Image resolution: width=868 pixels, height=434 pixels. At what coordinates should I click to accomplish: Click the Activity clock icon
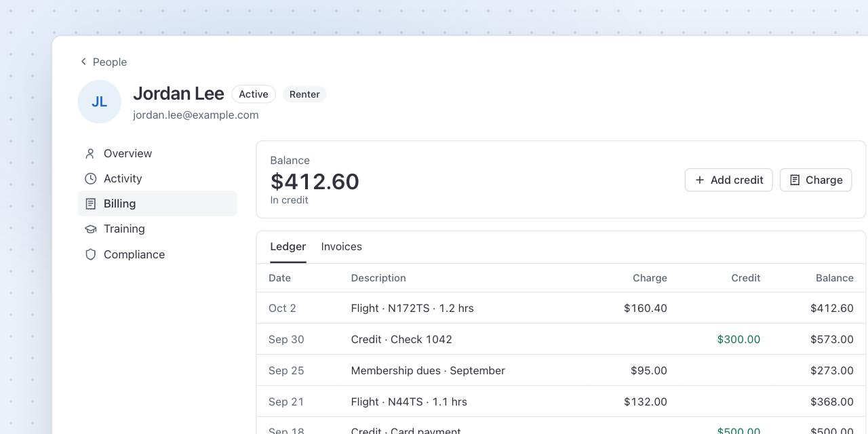coord(90,179)
